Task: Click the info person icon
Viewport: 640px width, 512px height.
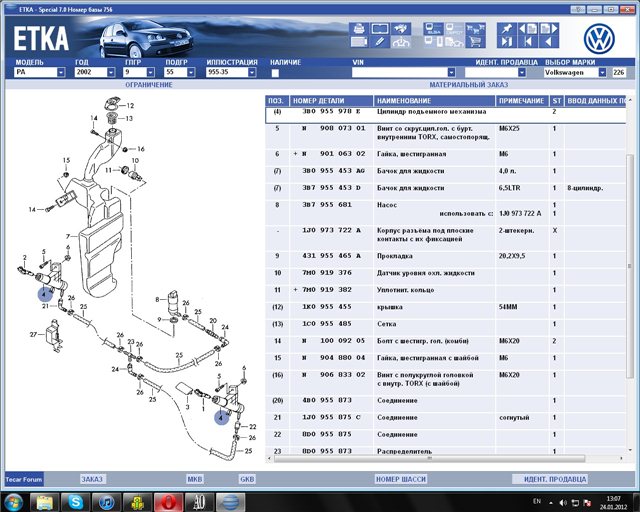Action: (x=401, y=42)
